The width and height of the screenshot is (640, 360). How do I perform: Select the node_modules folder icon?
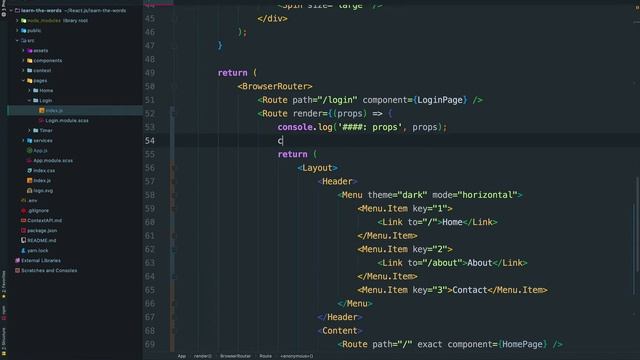(x=24, y=20)
